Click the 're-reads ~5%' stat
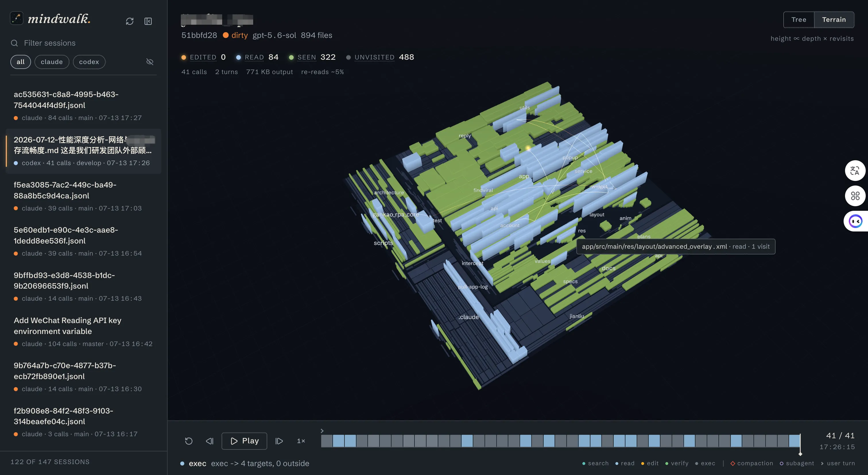 pos(322,72)
